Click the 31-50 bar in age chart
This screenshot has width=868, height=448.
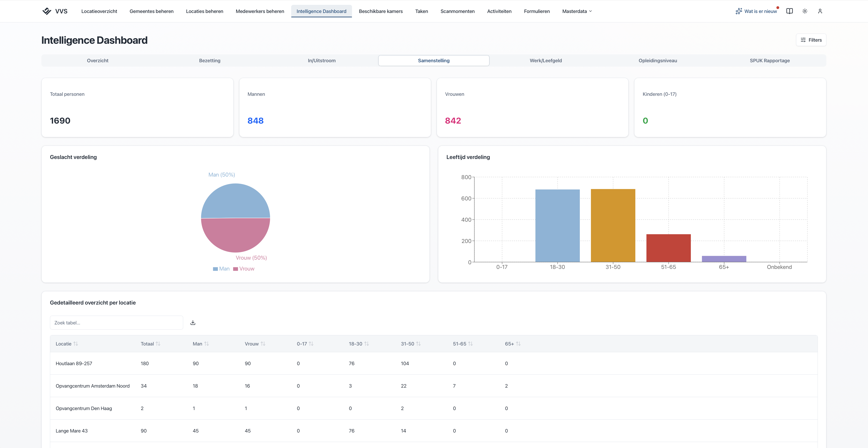(613, 226)
